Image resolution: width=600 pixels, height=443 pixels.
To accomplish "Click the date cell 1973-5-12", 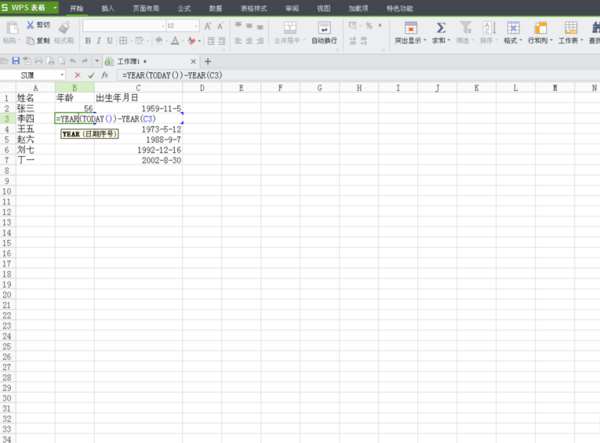I will tap(138, 129).
